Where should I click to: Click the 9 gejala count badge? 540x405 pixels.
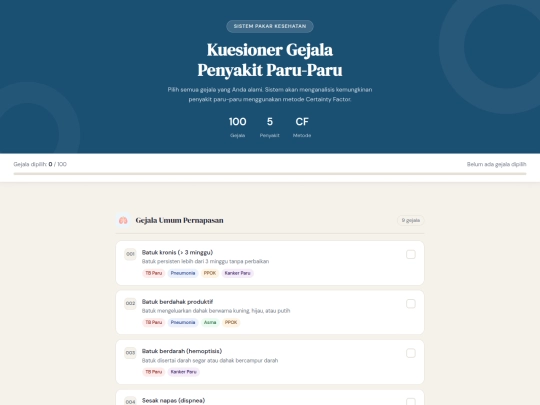coord(411,220)
